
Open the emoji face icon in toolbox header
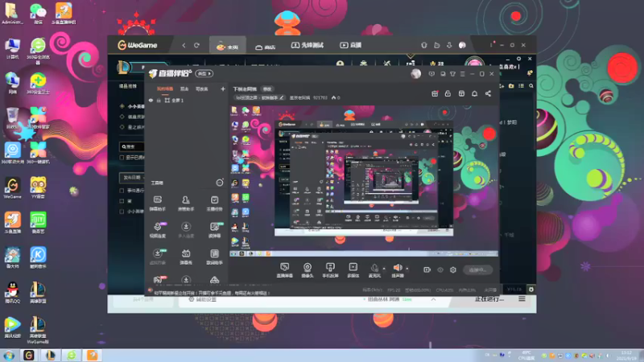[220, 183]
